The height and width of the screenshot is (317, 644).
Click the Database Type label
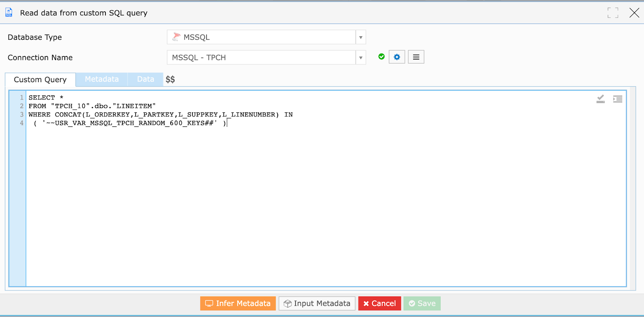click(35, 37)
